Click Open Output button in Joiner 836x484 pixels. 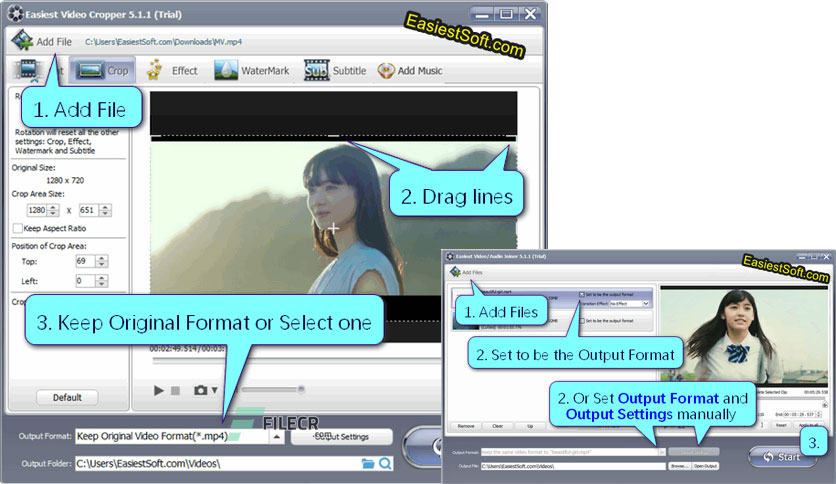(x=705, y=466)
